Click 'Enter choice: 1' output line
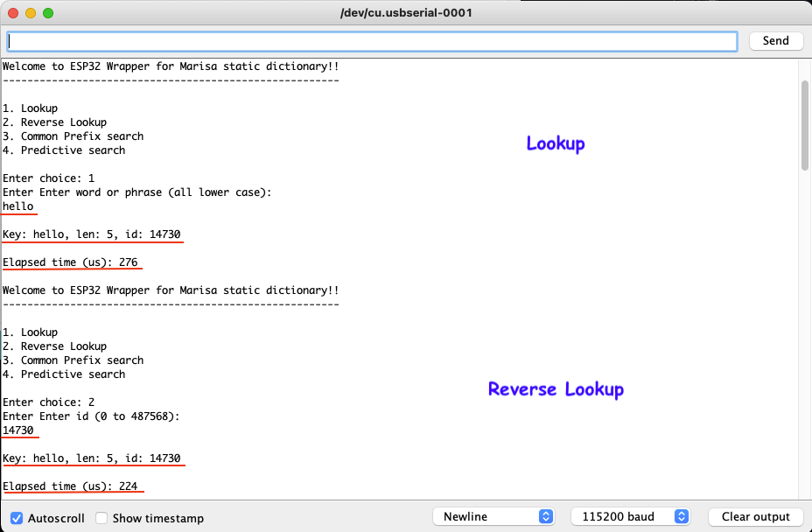This screenshot has height=532, width=812. (x=49, y=178)
